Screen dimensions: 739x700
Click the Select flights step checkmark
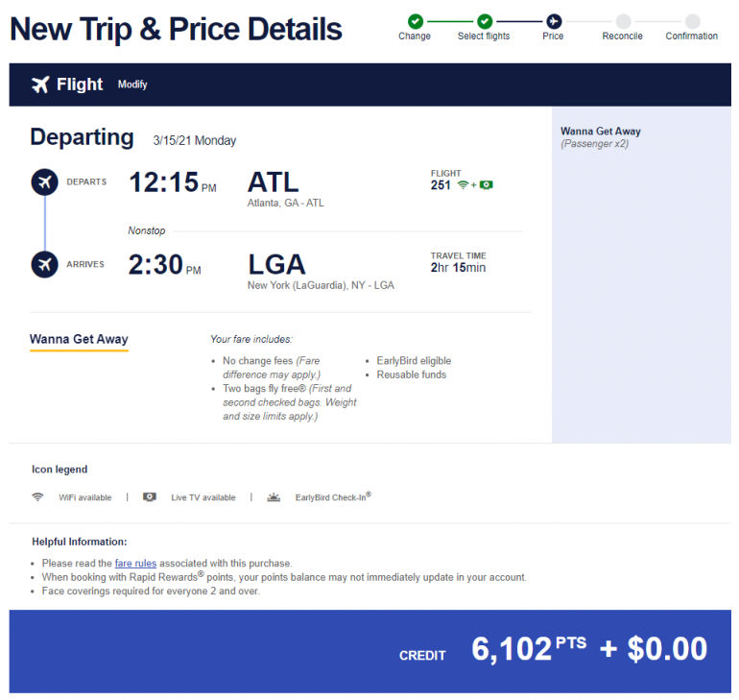tap(485, 21)
